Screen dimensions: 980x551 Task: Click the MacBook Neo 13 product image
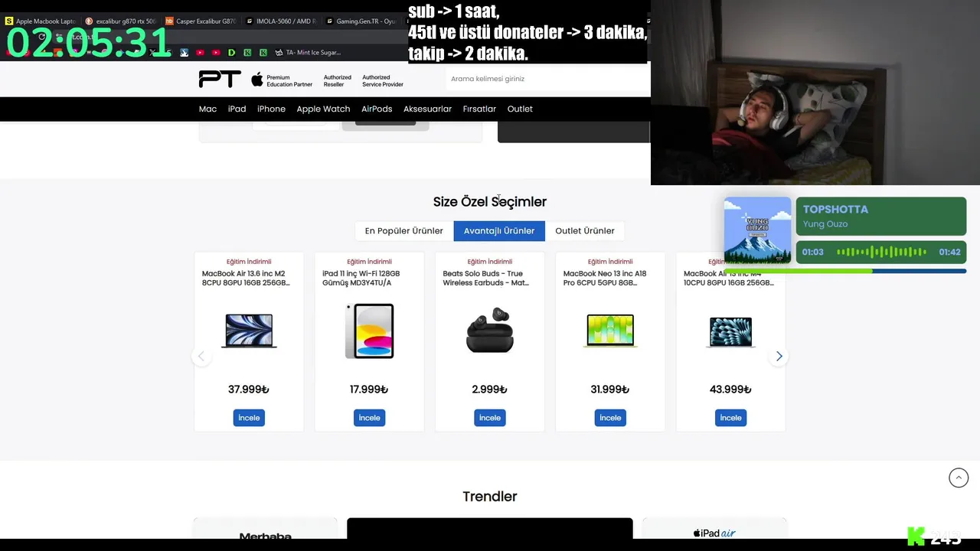point(610,331)
